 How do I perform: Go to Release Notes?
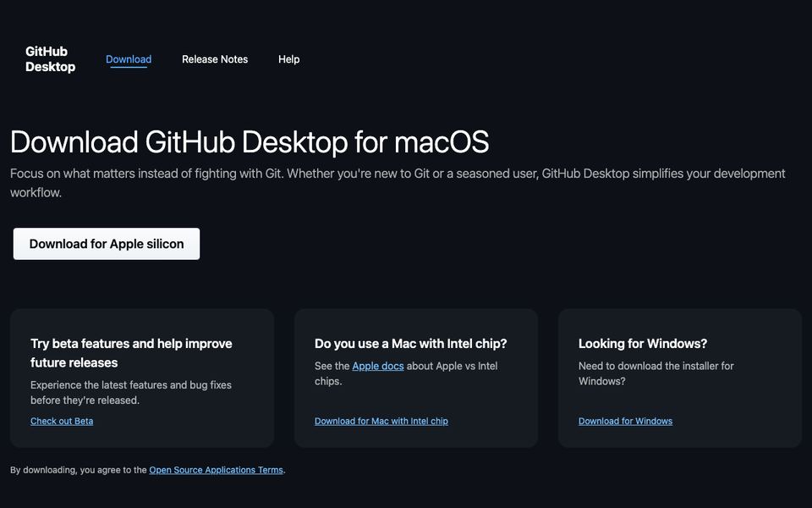(215, 59)
